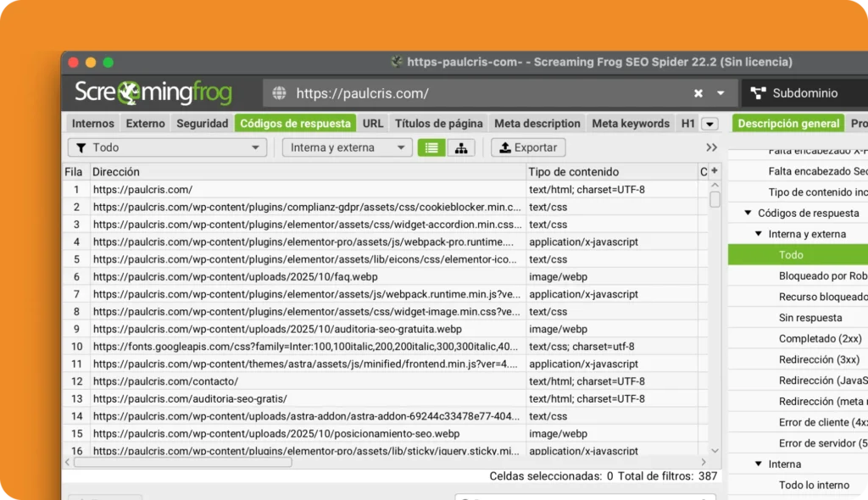Show more tabs with overflow arrow
The image size is (868, 500).
point(709,124)
